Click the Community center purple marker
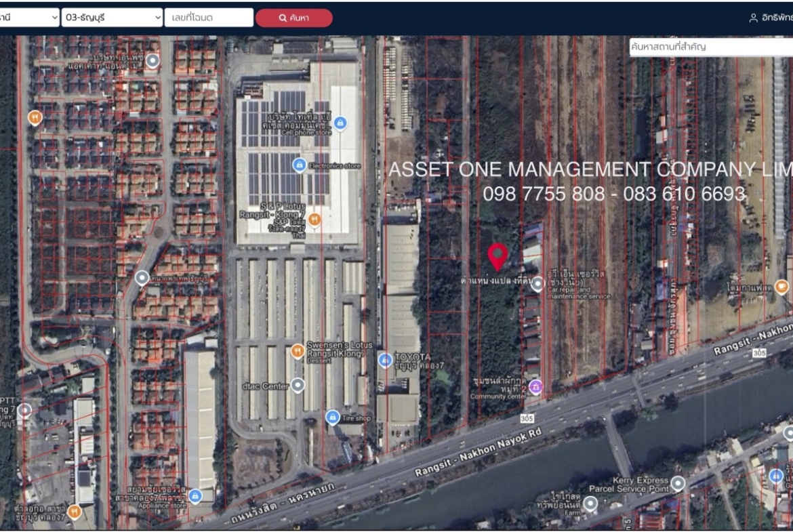Image resolution: width=793 pixels, height=532 pixels. (x=535, y=388)
